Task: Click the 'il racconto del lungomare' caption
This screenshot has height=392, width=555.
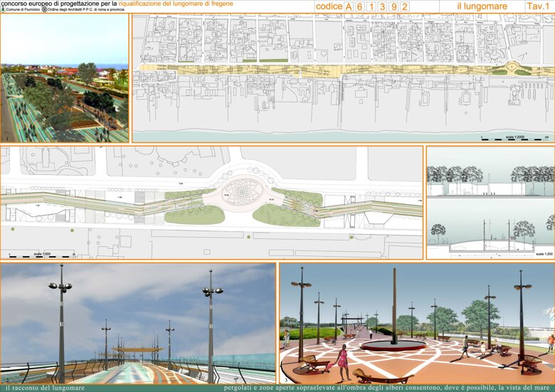Action: coord(45,388)
